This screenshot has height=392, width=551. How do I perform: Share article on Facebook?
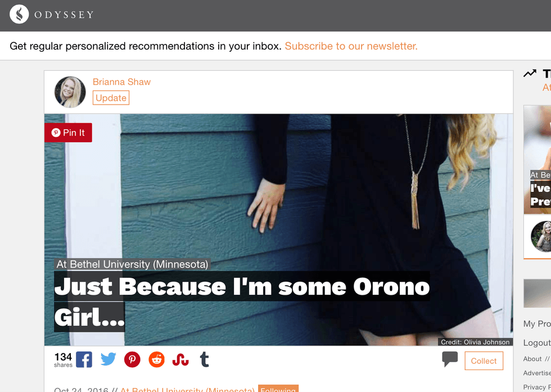[84, 359]
